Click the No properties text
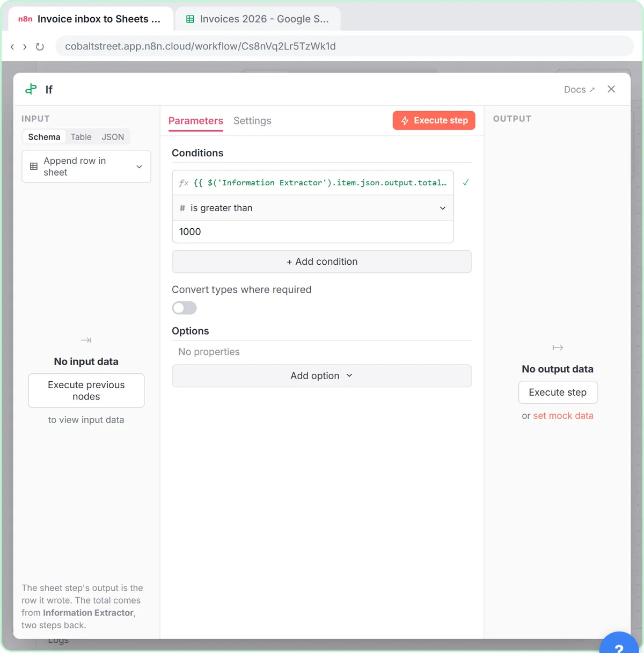 (x=209, y=352)
